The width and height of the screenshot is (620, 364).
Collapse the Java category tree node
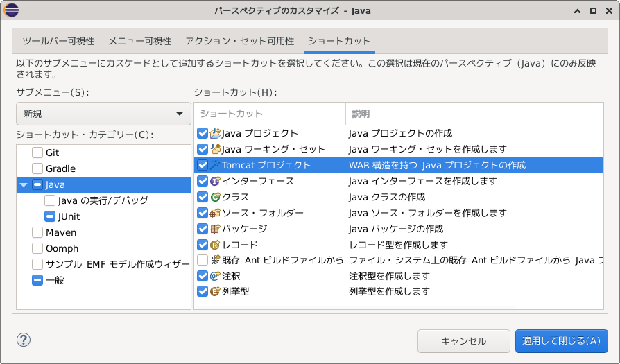click(24, 184)
